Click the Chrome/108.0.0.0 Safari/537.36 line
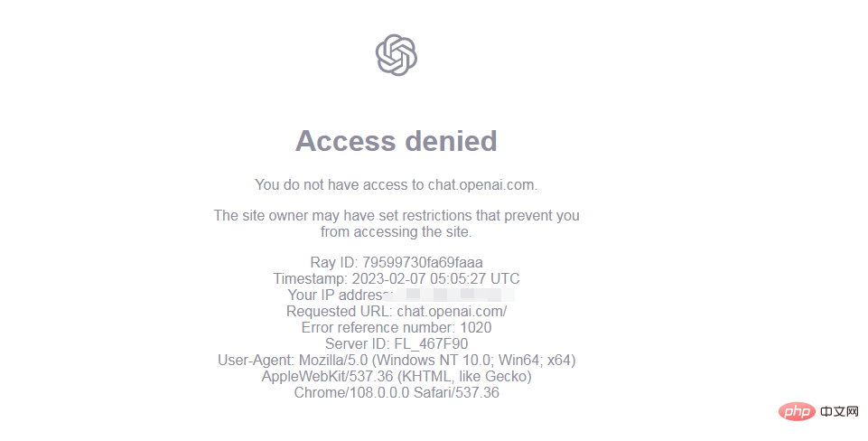This screenshot has width=868, height=441. 397,392
